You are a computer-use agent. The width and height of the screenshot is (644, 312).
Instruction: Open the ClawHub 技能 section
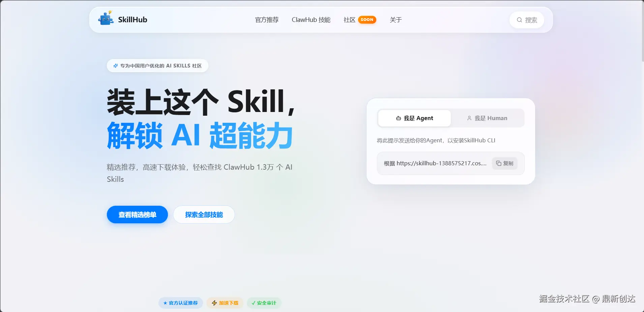tap(311, 20)
